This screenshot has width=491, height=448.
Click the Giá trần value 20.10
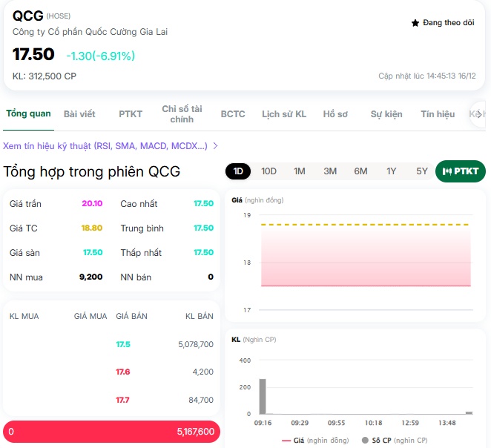[x=92, y=203]
